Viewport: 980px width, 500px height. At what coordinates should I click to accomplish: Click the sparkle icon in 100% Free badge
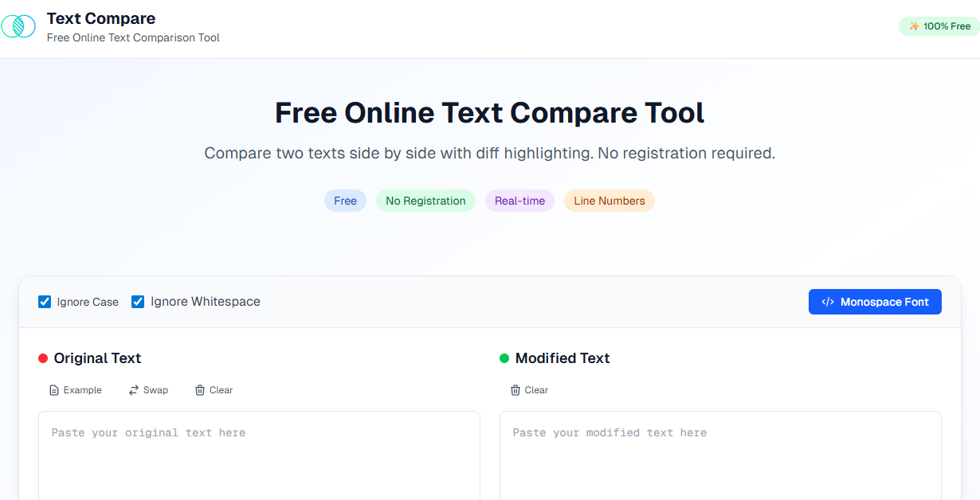[915, 26]
